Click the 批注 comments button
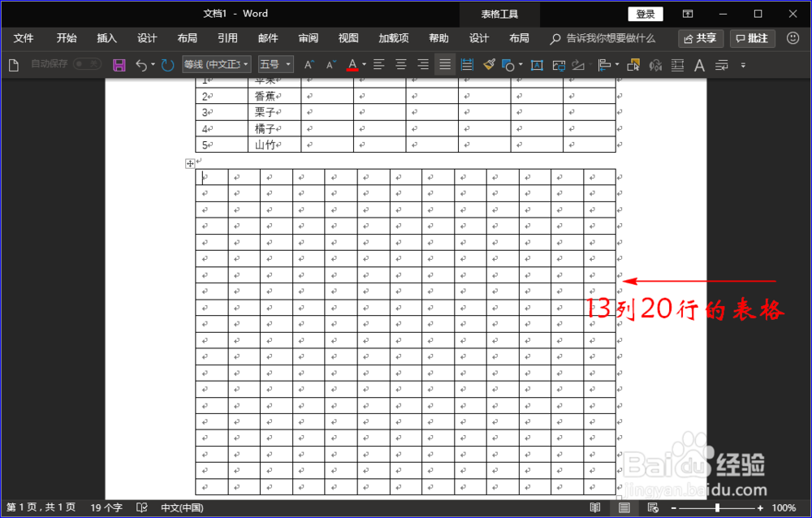Viewport: 812px width, 518px height. click(x=753, y=38)
